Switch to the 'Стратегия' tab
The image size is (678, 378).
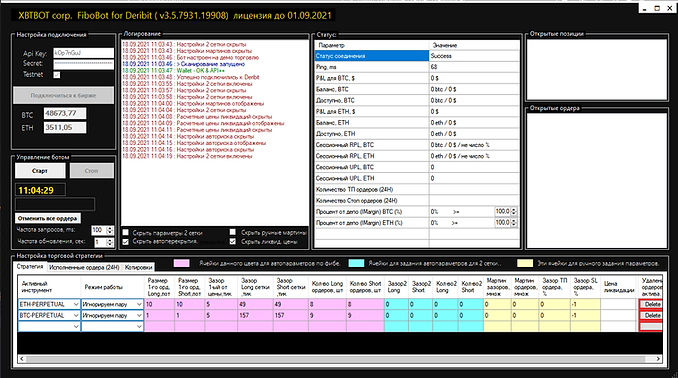pyautogui.click(x=30, y=267)
